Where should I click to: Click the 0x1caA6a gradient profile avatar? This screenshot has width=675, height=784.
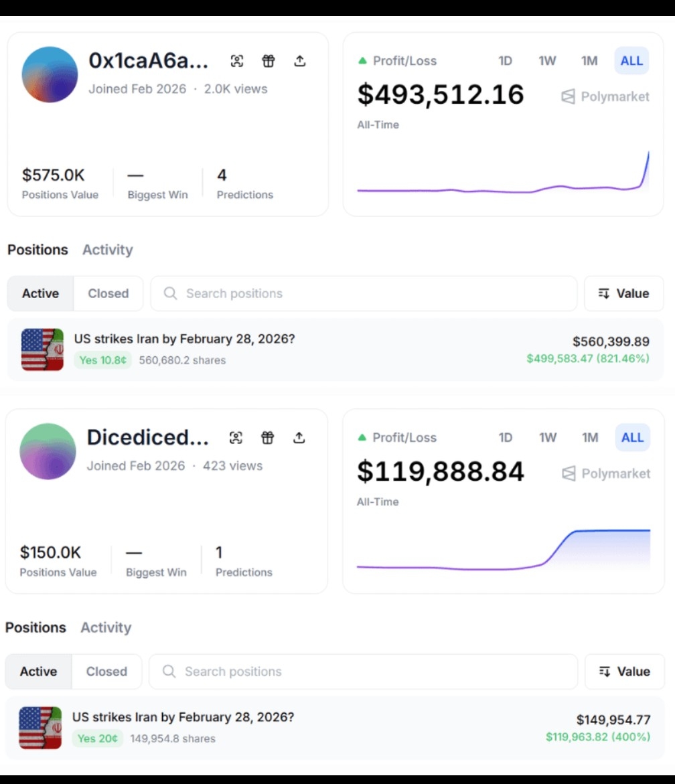[50, 74]
